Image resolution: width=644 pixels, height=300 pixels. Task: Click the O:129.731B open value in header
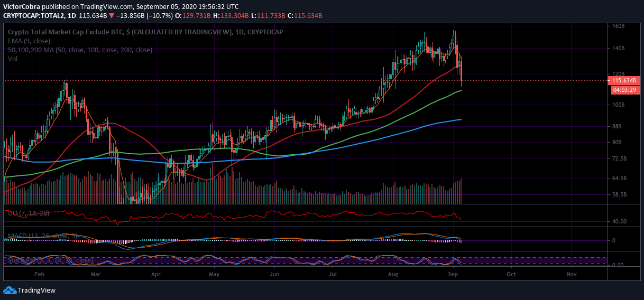point(194,16)
